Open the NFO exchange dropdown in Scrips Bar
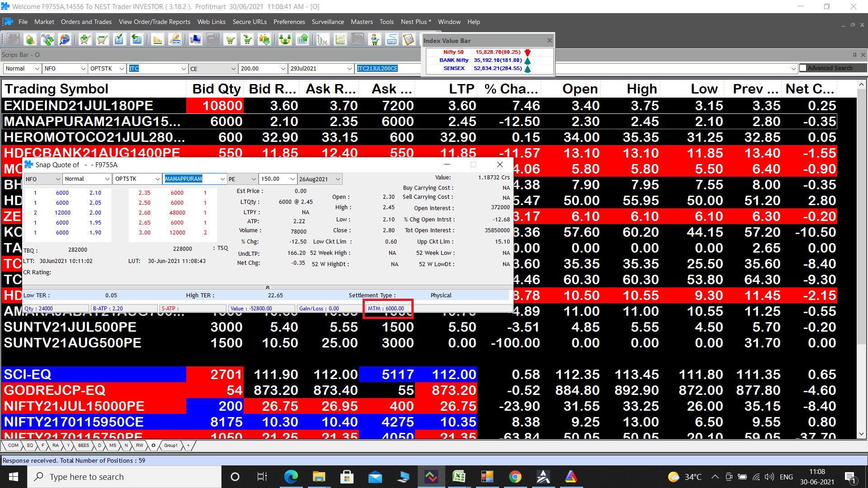This screenshot has height=488, width=868. click(x=83, y=69)
